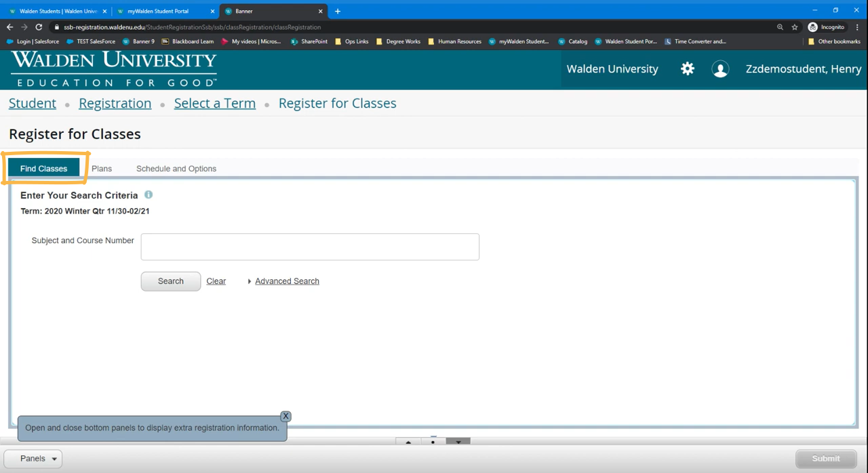Go back in the browser
Screen dimensions: 868x473
9,27
